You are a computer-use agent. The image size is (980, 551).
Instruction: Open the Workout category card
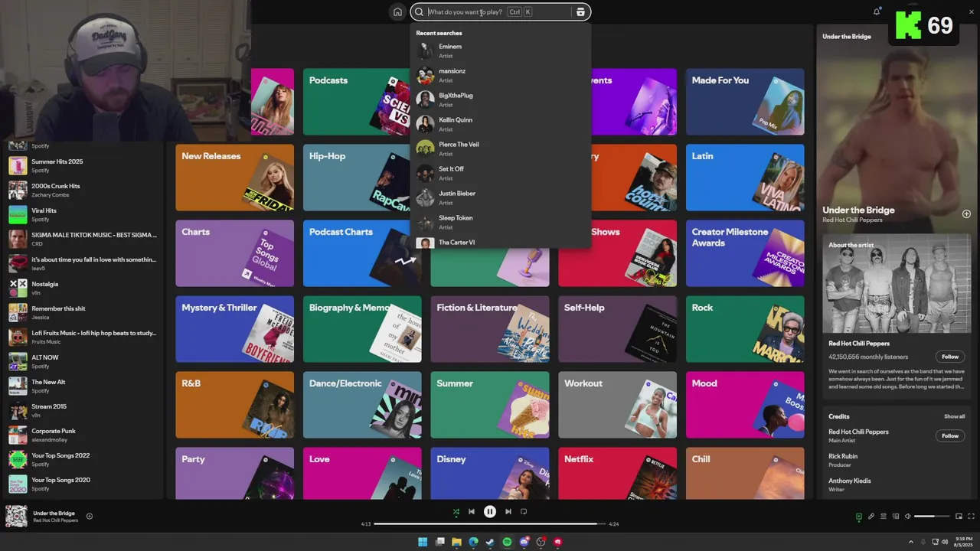(x=618, y=405)
